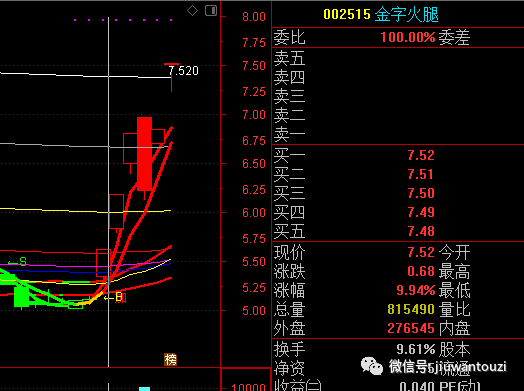The width and height of the screenshot is (524, 391).
Task: Click the large solid red candlestick
Action: coord(144,154)
